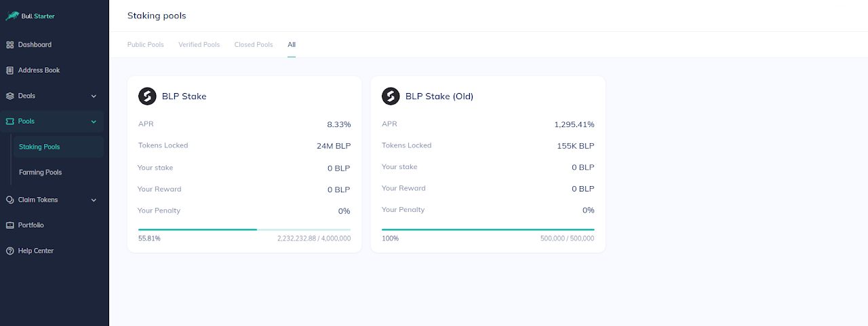Go to Farming Pools
The image size is (868, 326).
pyautogui.click(x=40, y=173)
